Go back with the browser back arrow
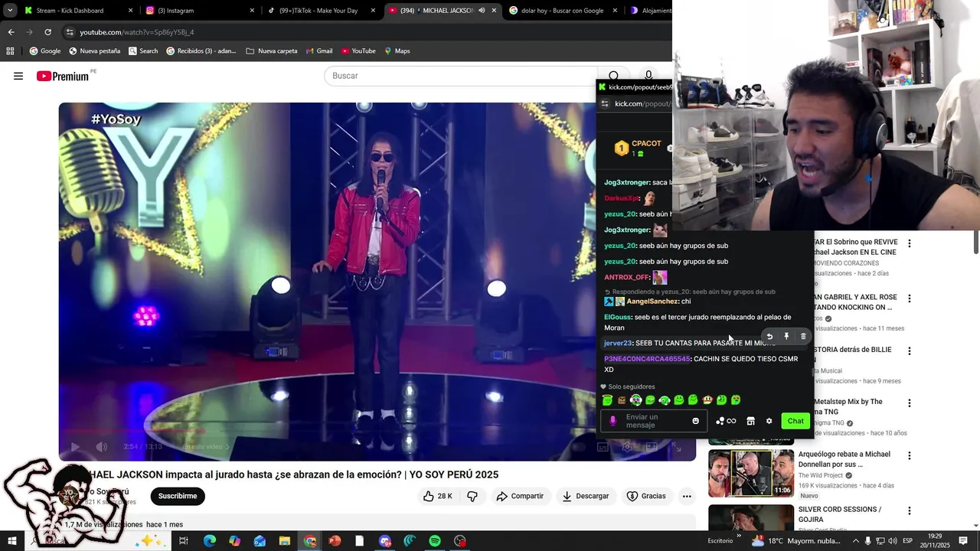This screenshot has width=980, height=551. (x=11, y=32)
